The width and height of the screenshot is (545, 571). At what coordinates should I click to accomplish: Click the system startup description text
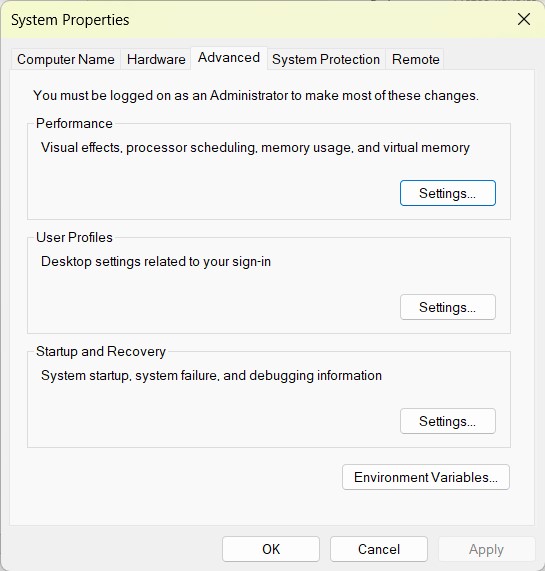point(211,375)
